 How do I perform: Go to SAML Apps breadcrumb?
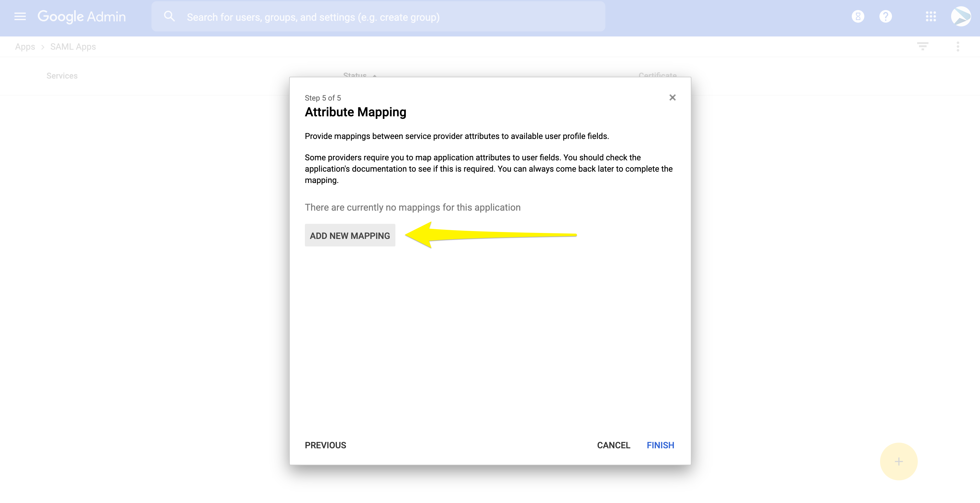73,47
